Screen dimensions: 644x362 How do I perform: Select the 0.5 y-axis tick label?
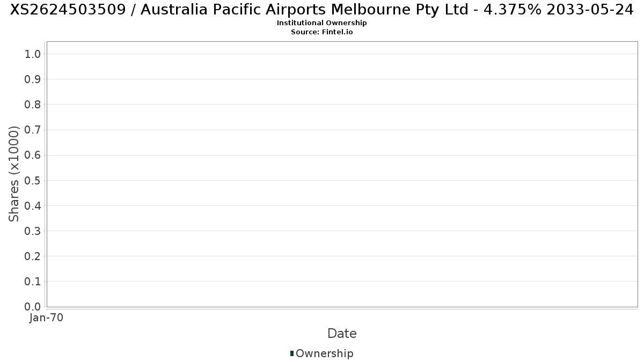point(33,180)
